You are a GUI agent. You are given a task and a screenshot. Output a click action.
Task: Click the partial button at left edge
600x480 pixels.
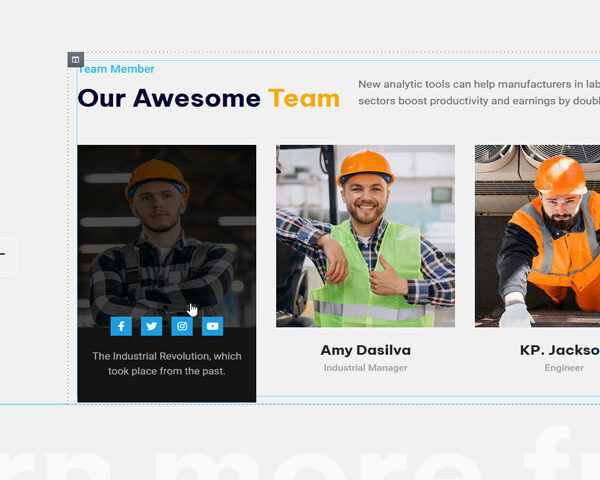click(x=8, y=254)
